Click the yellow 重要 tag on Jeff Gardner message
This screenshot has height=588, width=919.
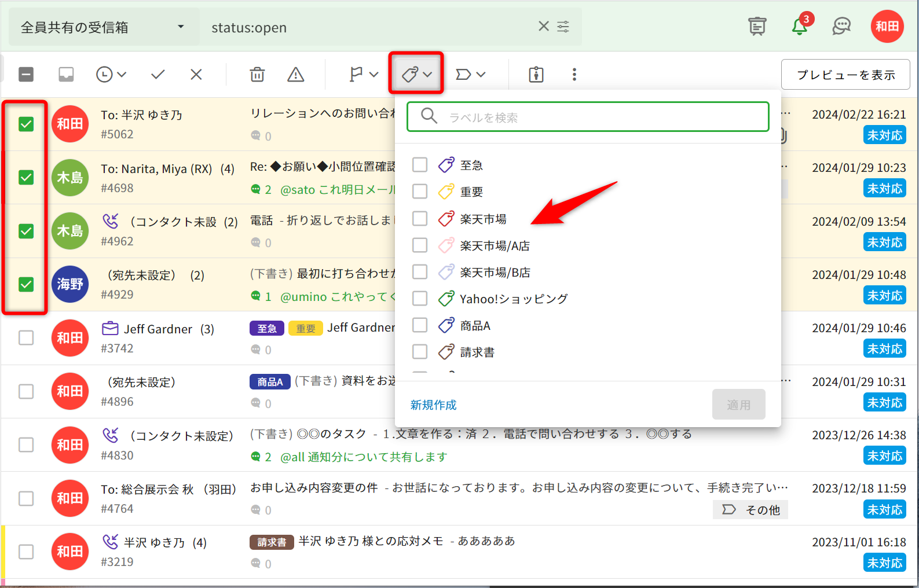pos(305,329)
